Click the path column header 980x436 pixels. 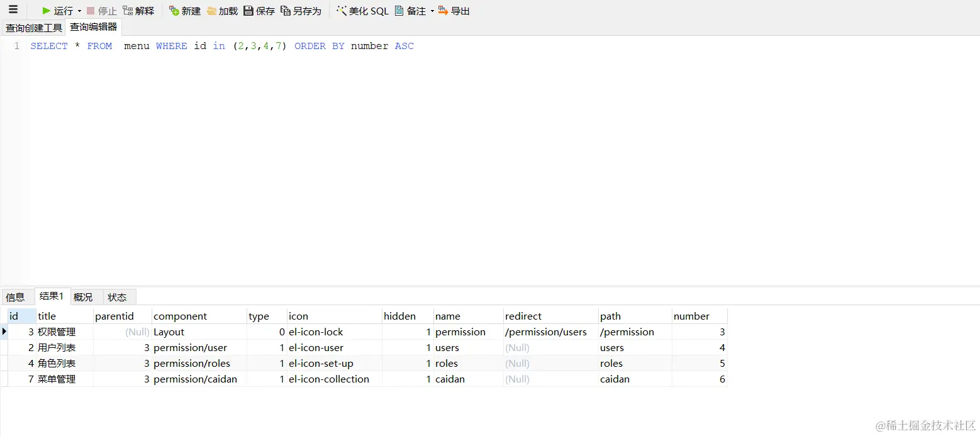point(635,316)
